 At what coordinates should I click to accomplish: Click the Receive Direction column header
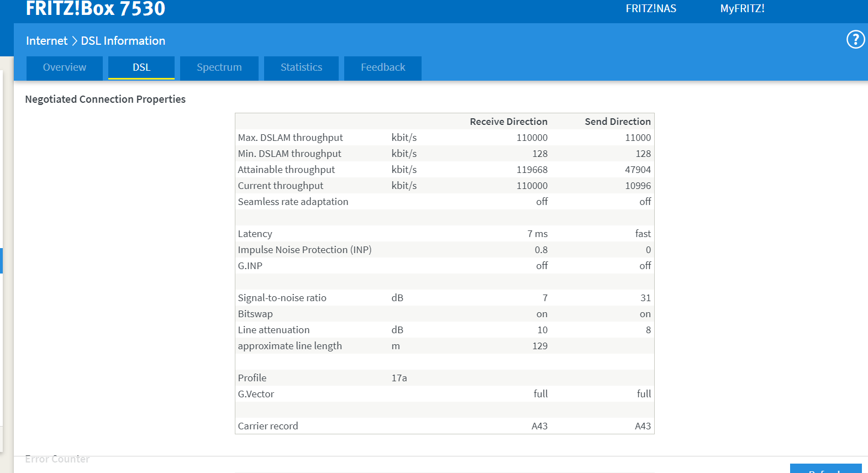(508, 122)
